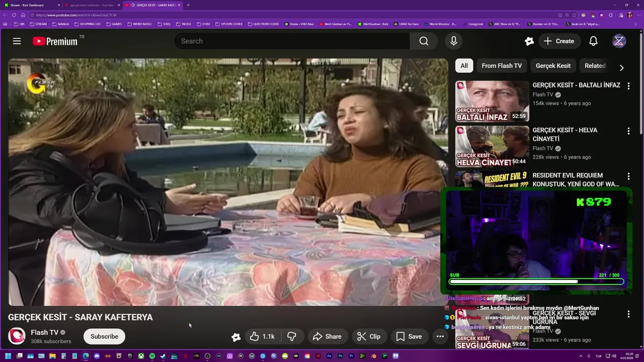Open BALTALI İNFAZ video thumbnail

pyautogui.click(x=492, y=102)
